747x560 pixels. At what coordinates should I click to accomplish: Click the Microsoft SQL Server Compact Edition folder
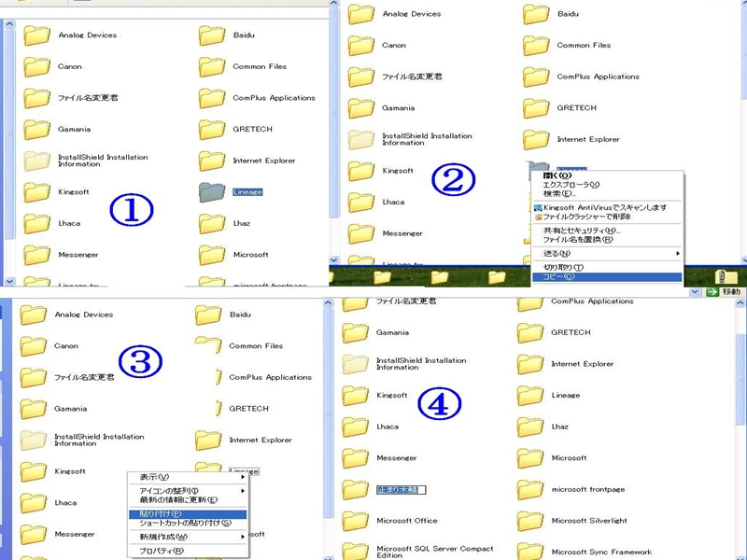point(356,551)
